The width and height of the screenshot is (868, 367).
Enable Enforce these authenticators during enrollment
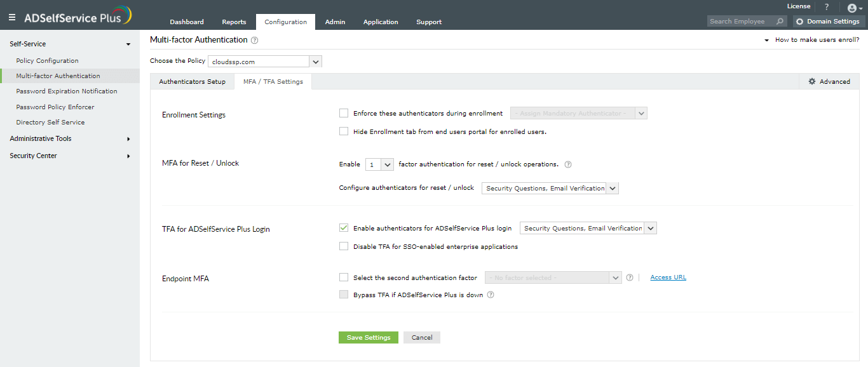pyautogui.click(x=344, y=113)
